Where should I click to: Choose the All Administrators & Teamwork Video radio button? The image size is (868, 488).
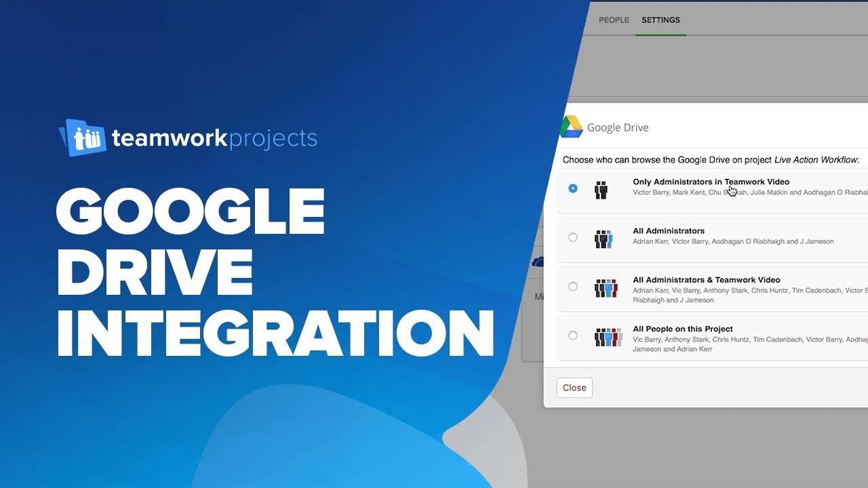click(573, 287)
